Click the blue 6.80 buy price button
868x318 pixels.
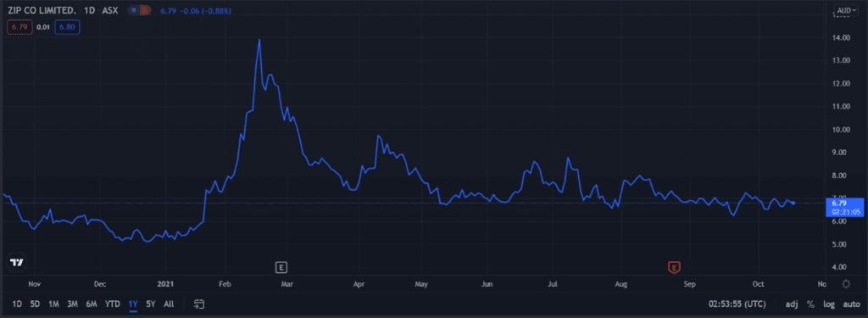[x=68, y=26]
